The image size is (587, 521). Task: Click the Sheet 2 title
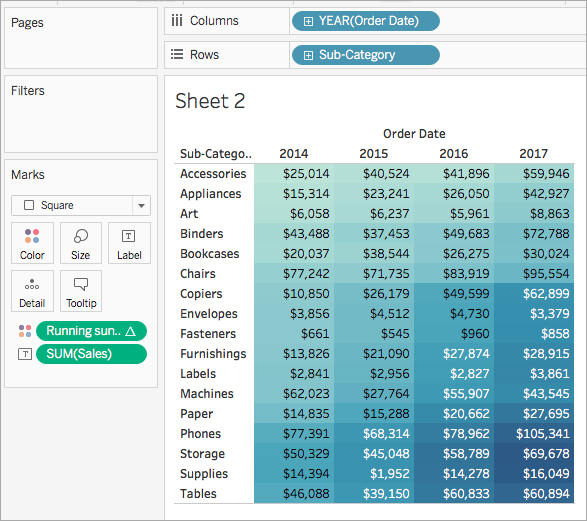(210, 101)
